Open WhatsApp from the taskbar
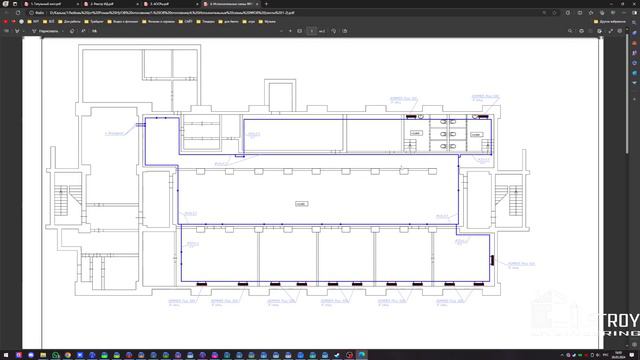The width and height of the screenshot is (640, 360). [56, 355]
